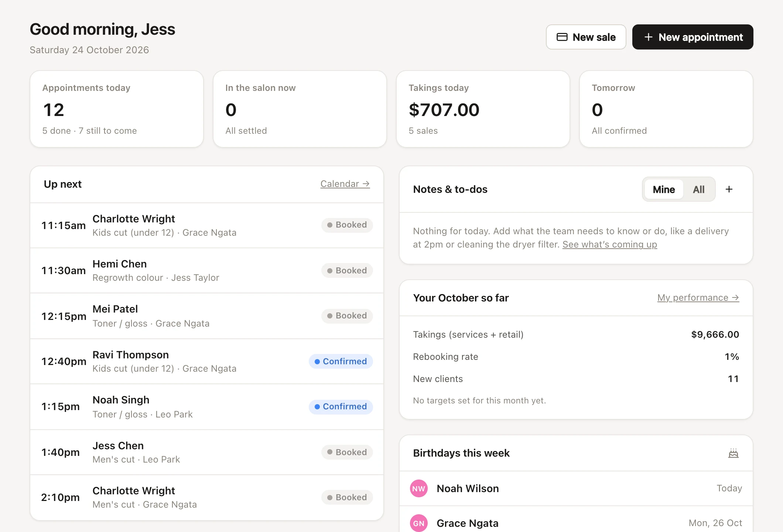This screenshot has width=783, height=532.
Task: Click the New clients row
Action: 576,379
